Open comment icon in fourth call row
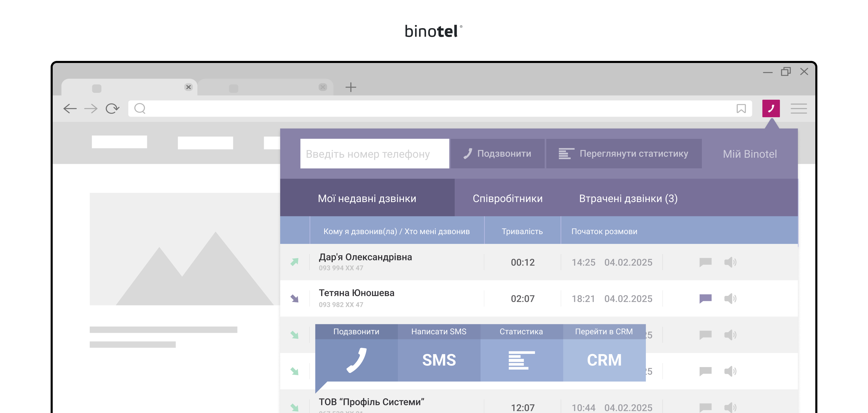This screenshot has height=413, width=868. coord(705,371)
